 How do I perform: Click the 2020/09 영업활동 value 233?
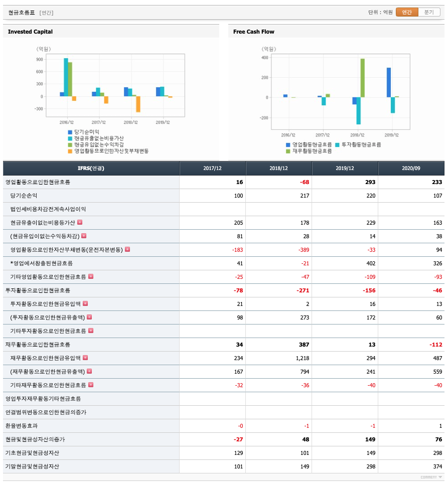(x=437, y=182)
